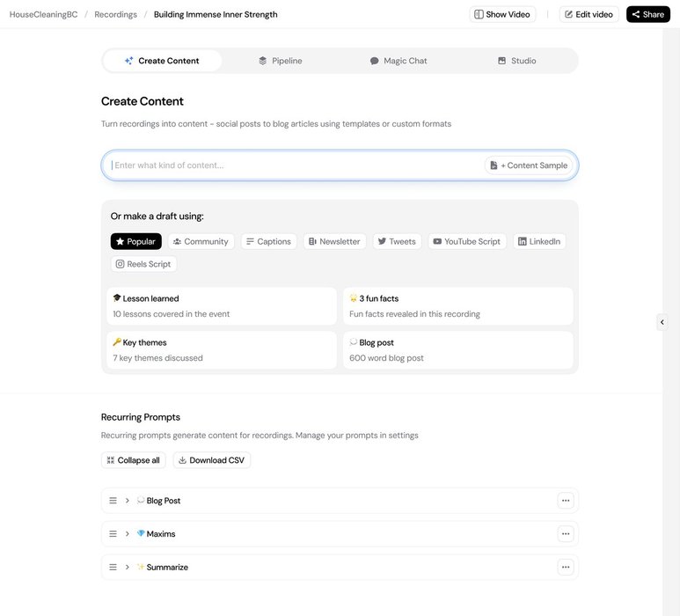Toggle the Tweets filter chip

coord(397,242)
